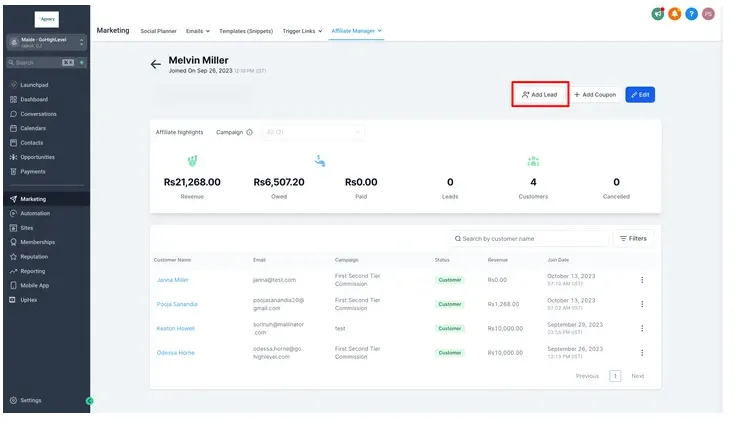This screenshot has height=423, width=734.
Task: Go to Previous page
Action: tap(587, 376)
